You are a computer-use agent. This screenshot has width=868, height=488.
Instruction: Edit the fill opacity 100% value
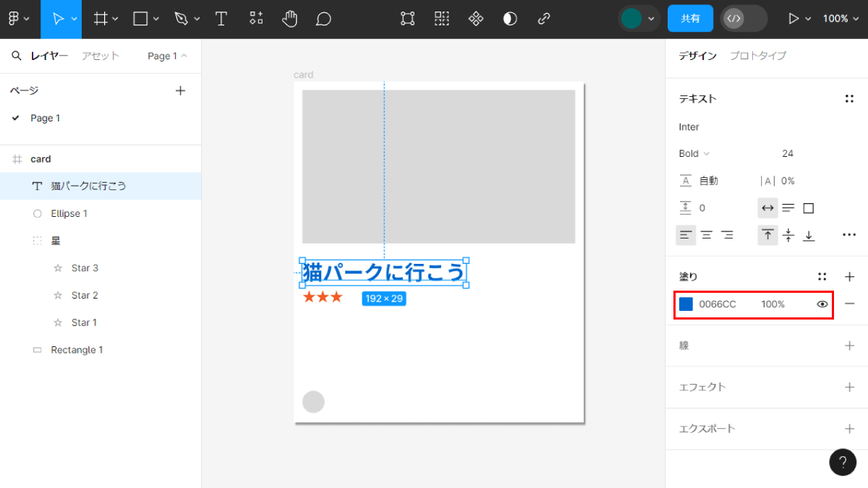[x=773, y=304]
